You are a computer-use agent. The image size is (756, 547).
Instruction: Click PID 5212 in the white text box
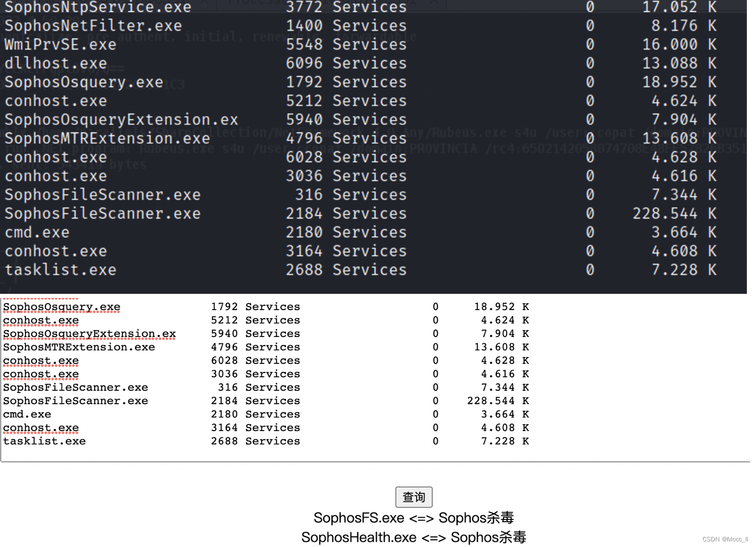225,320
